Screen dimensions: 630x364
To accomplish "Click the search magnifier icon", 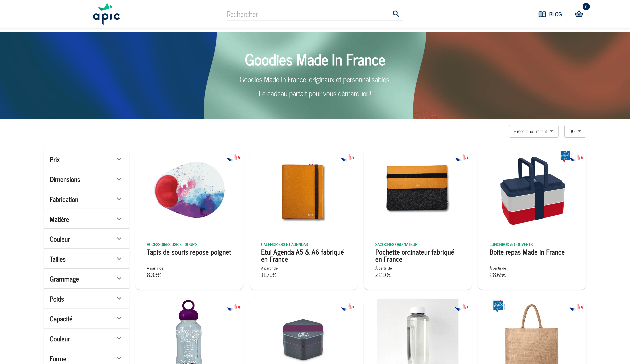I will [396, 14].
